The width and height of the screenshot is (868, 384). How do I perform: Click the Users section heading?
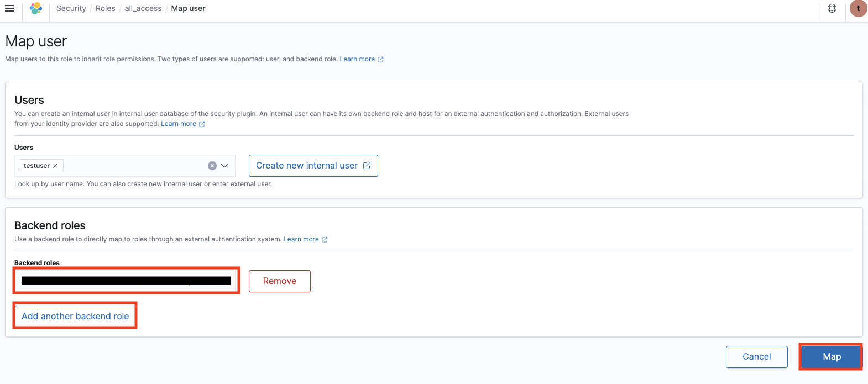coord(29,100)
